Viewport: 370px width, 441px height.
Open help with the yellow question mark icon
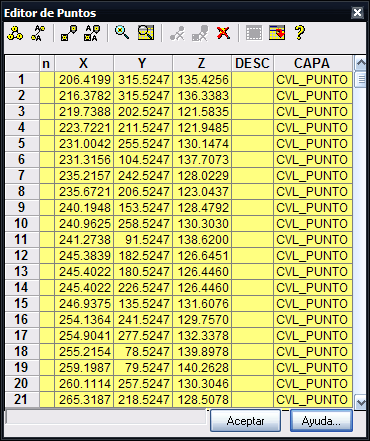pos(300,33)
